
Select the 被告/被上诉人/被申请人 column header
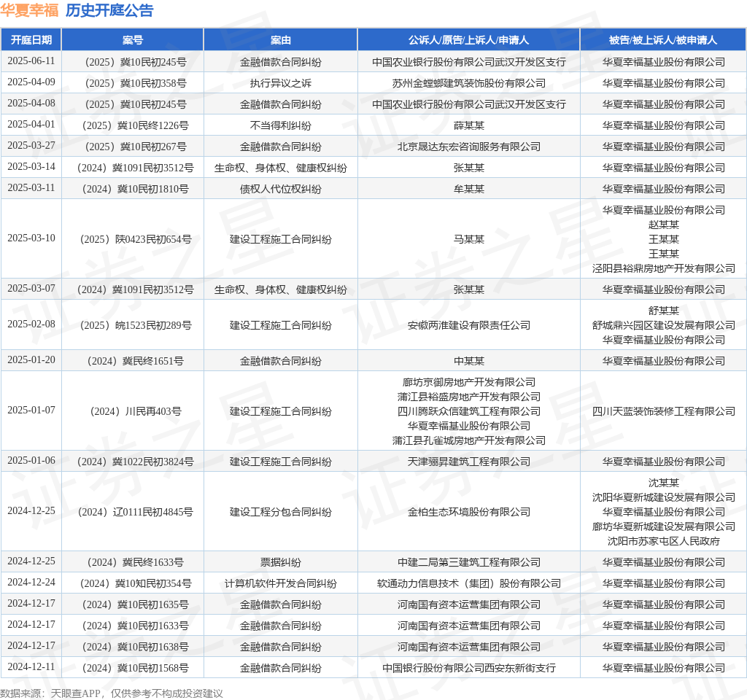click(663, 40)
